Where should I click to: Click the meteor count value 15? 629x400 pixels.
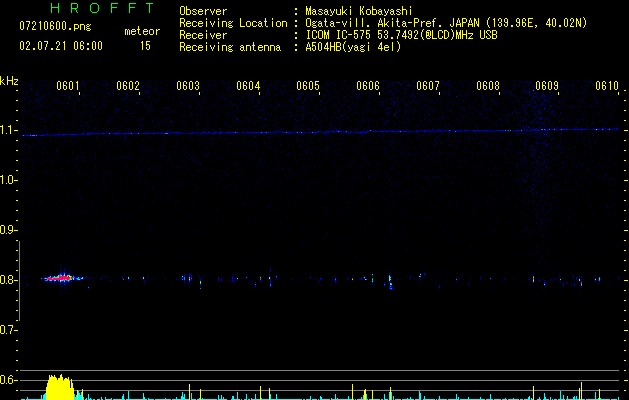145,46
